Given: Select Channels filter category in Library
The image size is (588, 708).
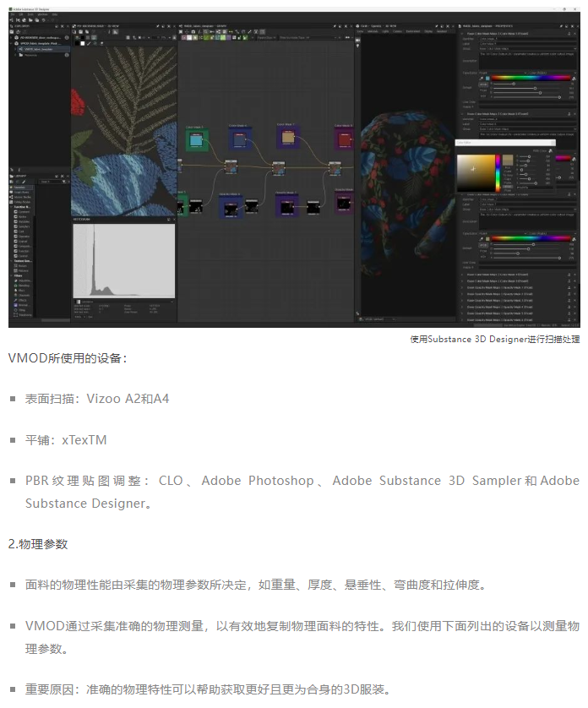Looking at the screenshot, I should (22, 296).
